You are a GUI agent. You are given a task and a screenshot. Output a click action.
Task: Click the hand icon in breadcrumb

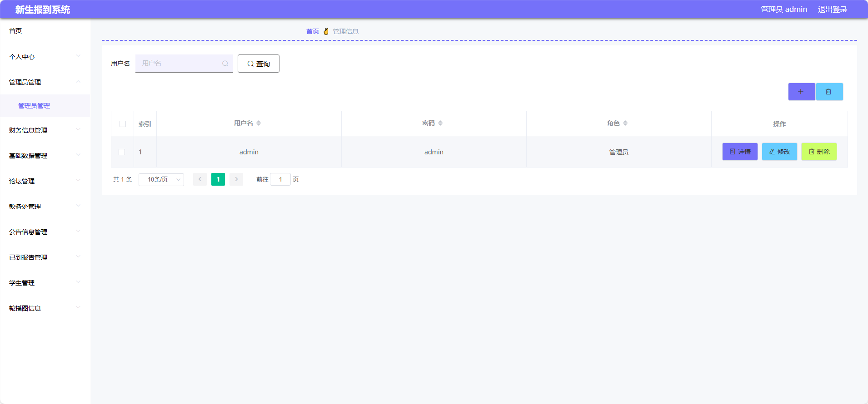(326, 31)
